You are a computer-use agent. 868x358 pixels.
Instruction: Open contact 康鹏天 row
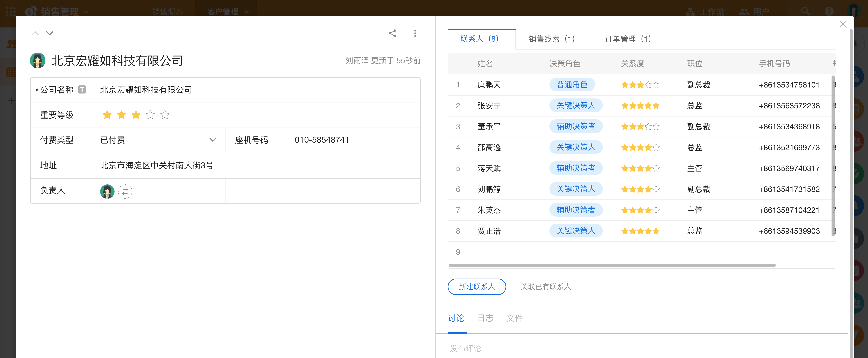[641, 85]
